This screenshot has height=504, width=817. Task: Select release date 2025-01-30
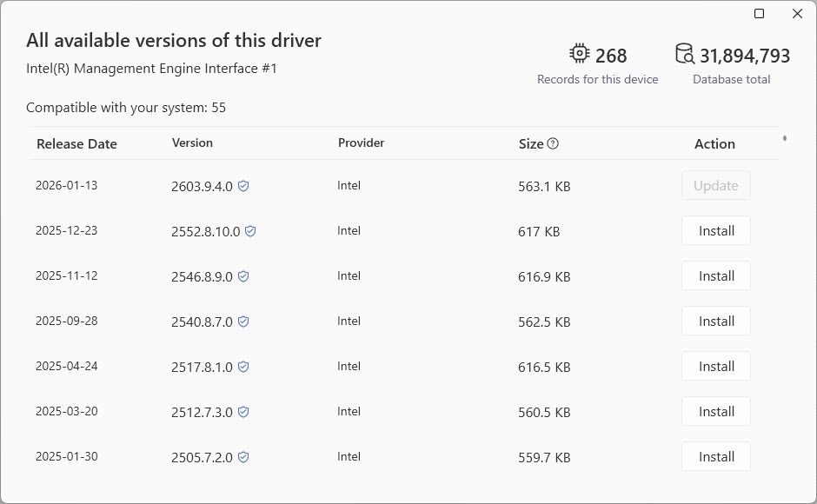click(x=67, y=456)
